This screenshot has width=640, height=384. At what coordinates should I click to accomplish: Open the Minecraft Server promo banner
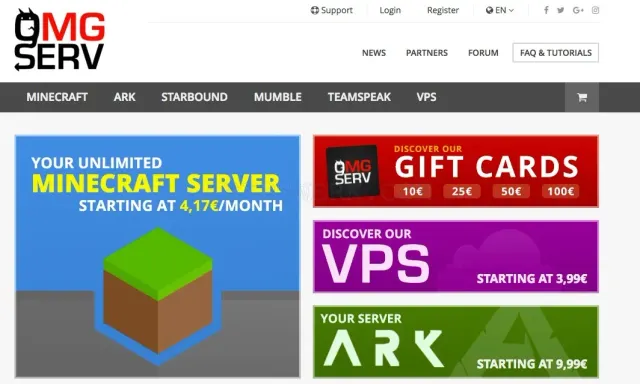tap(158, 256)
